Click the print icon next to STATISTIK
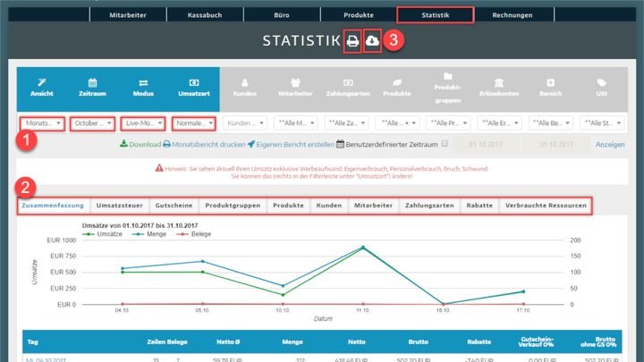The height and width of the screenshot is (362, 644). point(352,41)
